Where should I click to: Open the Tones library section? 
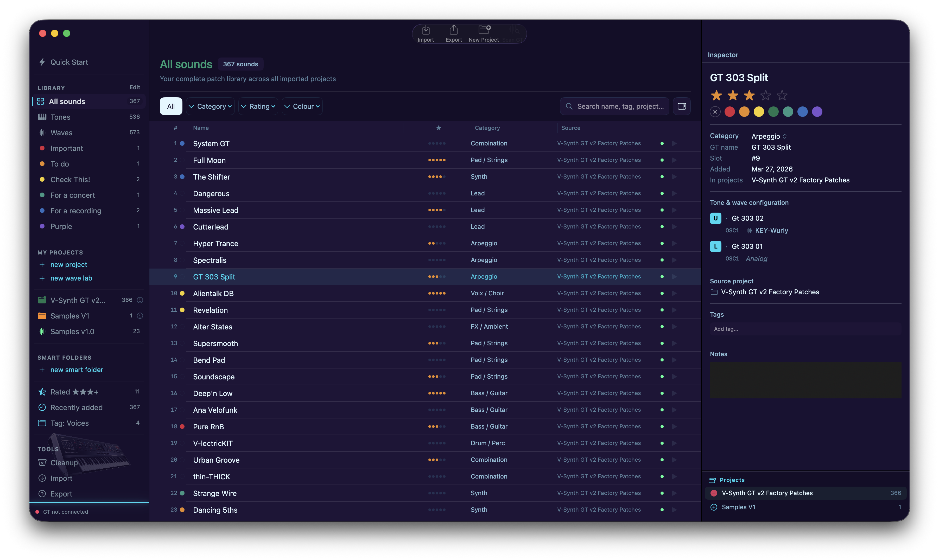[x=89, y=117]
